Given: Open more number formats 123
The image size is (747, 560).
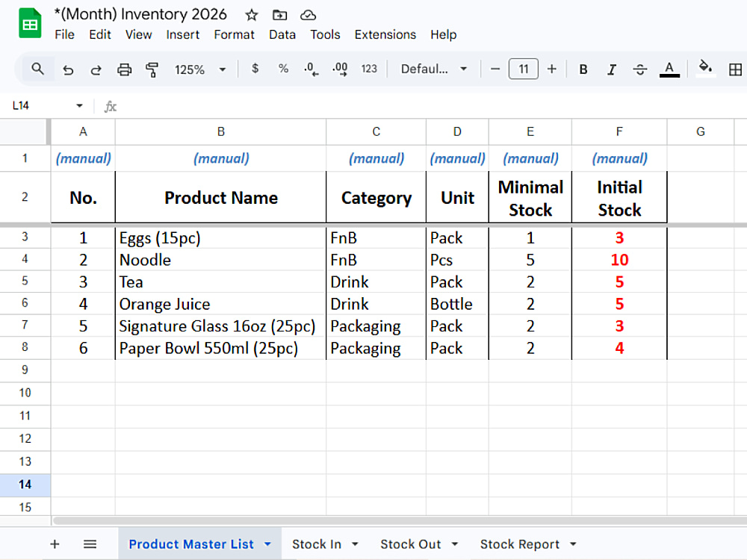Looking at the screenshot, I should click(x=369, y=69).
